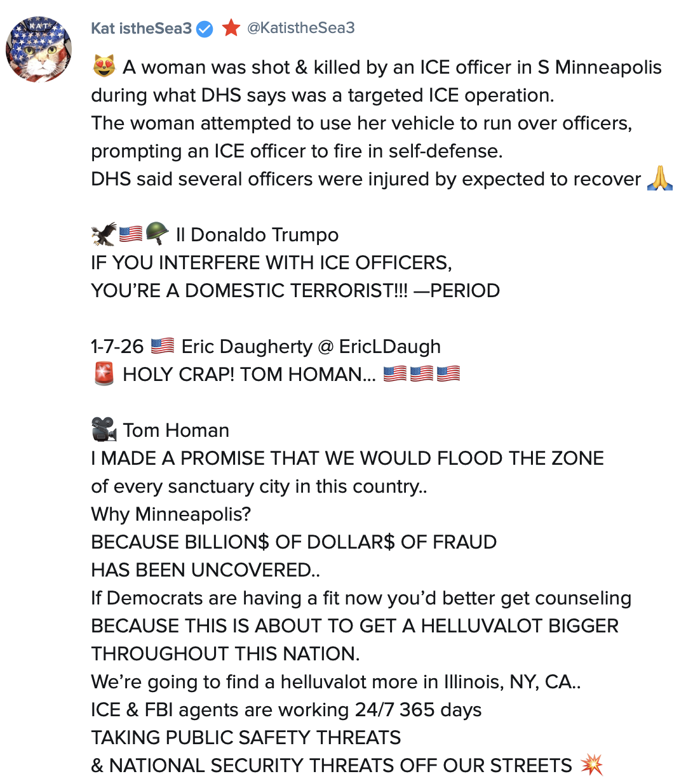Click the EricLDaugh mention text
The width and height of the screenshot is (700, 781).
389,346
